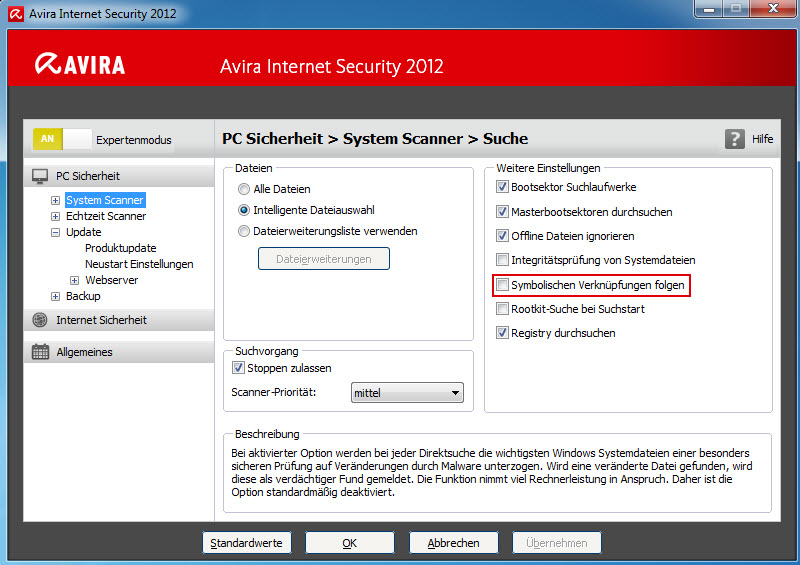Expand the Webserver tree node

coord(74,280)
